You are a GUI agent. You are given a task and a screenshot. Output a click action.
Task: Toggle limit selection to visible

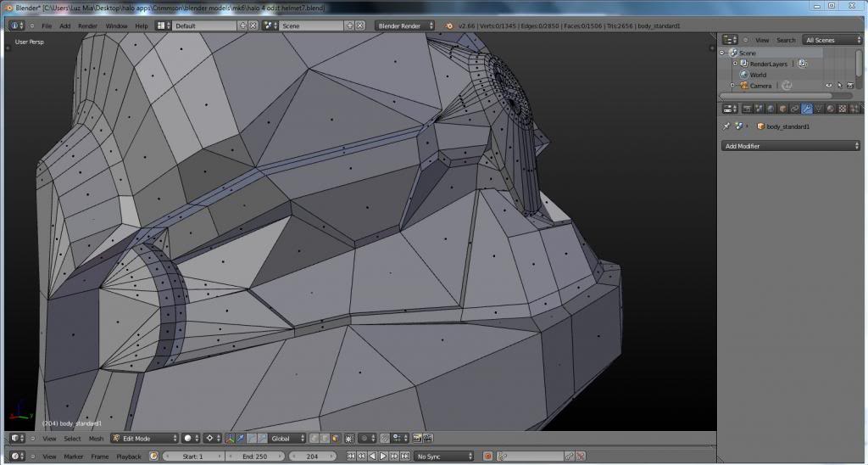click(349, 438)
